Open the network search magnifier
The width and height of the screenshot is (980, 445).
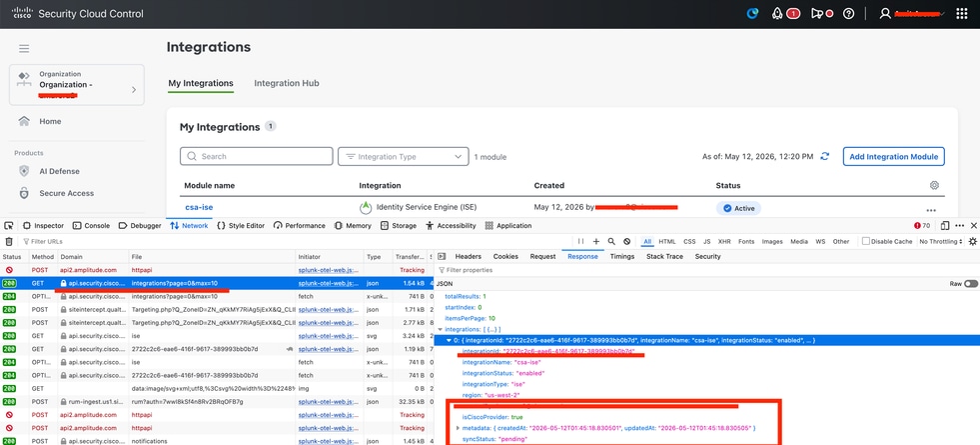pos(611,241)
